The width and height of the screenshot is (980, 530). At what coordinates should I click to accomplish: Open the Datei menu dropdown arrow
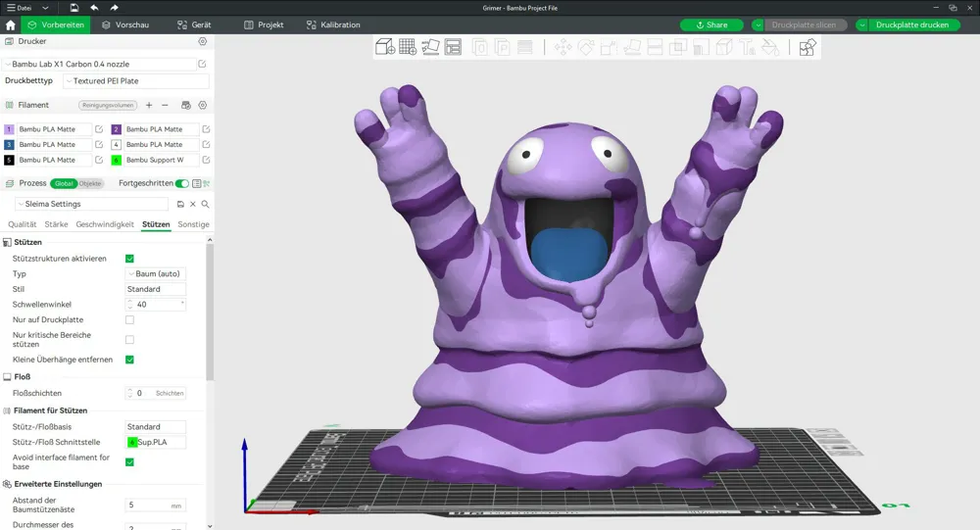(x=45, y=8)
